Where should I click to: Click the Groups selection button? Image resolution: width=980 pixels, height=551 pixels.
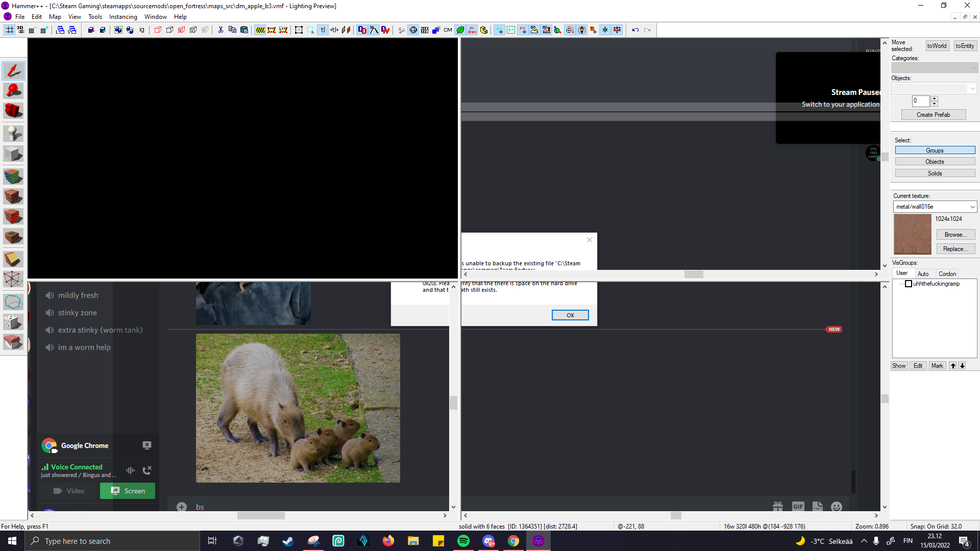click(x=935, y=150)
